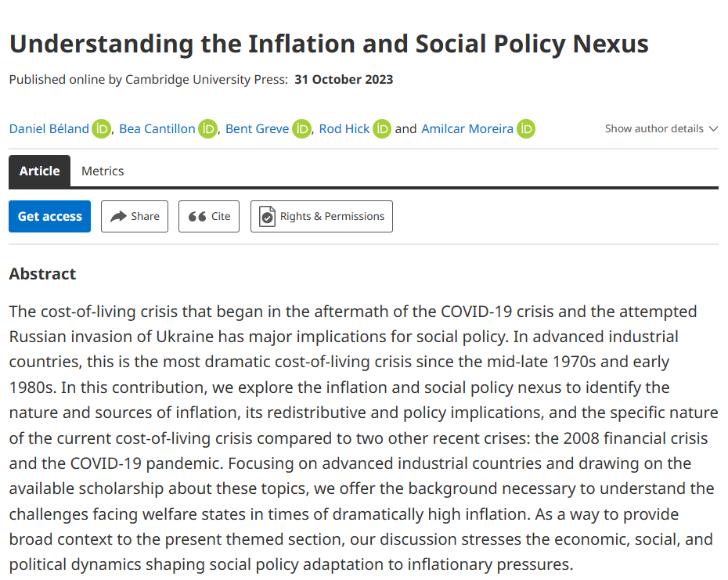Visit Rod Hick's author page link
This screenshot has width=728, height=580.
(344, 129)
